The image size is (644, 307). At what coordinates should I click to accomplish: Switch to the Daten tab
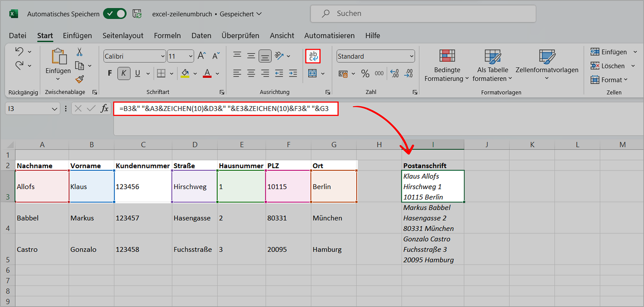click(201, 36)
